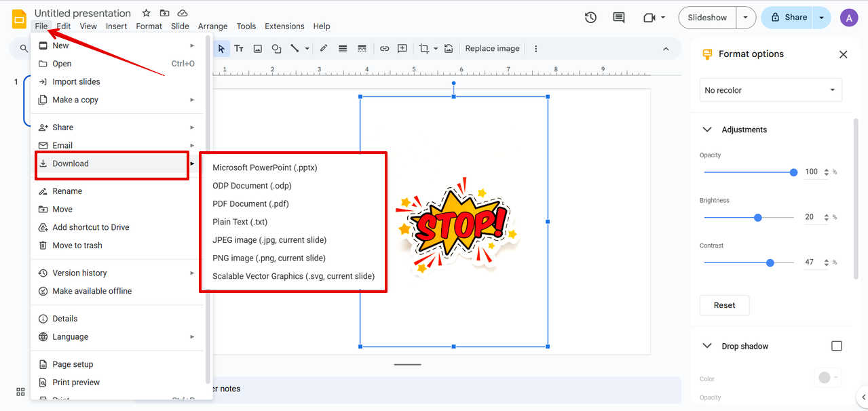Screen dimensions: 868x411
Task: Select the shape tool icon
Action: pos(276,49)
